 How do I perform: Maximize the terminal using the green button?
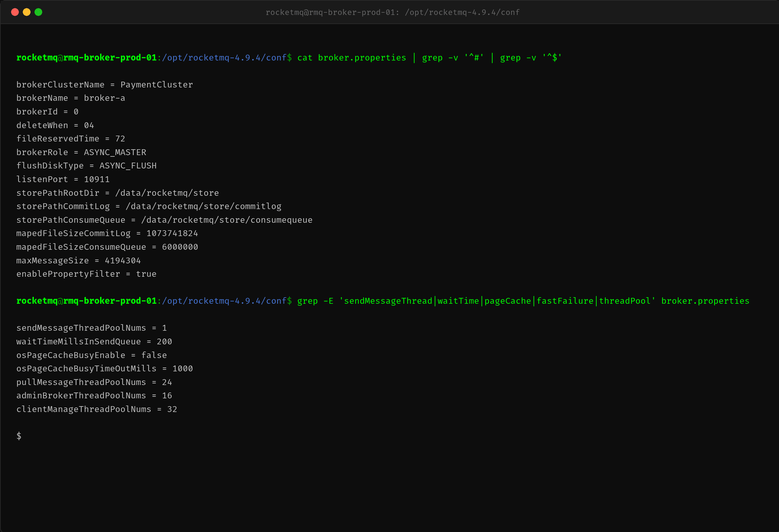coord(39,12)
